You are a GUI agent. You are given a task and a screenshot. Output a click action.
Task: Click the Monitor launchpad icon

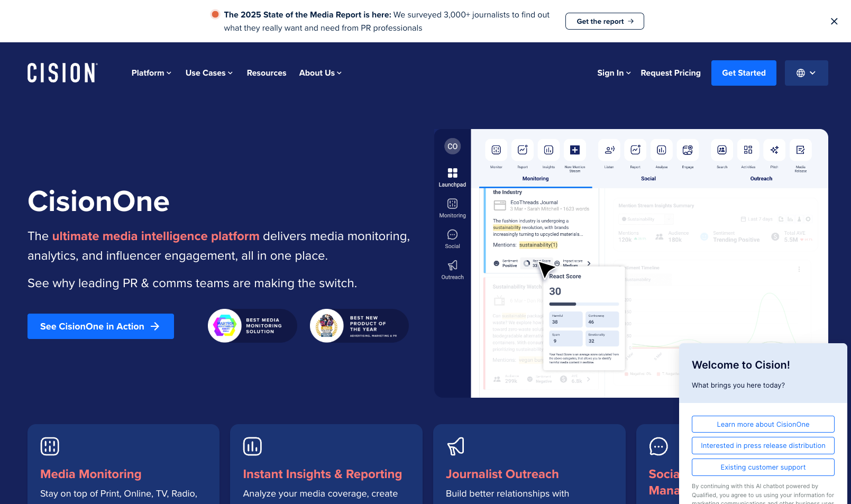pyautogui.click(x=496, y=150)
